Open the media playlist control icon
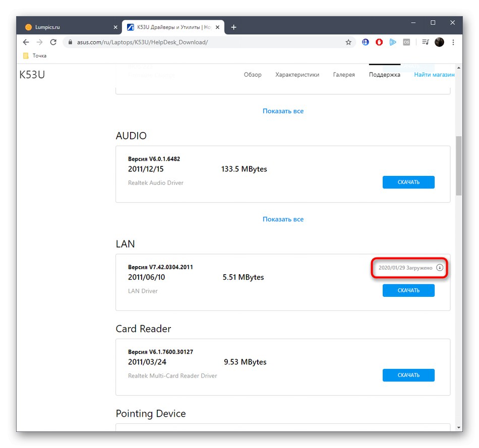Viewport: 479px width, 448px height. (425, 42)
